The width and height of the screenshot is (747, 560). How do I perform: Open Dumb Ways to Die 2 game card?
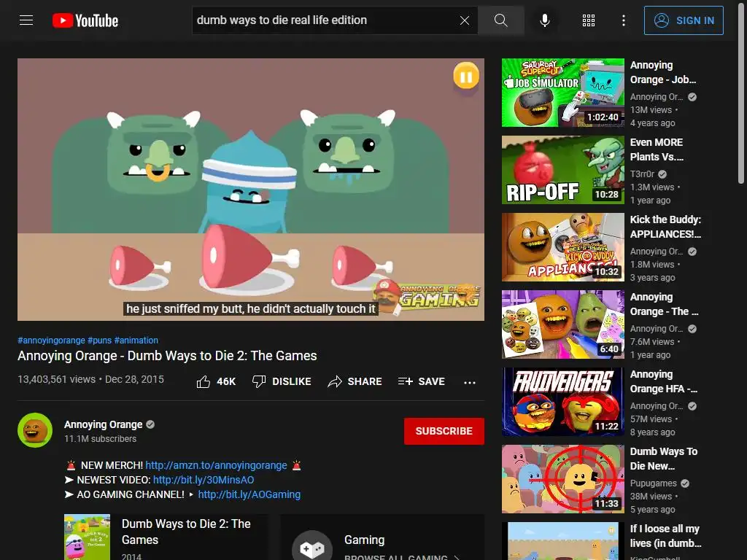click(166, 537)
